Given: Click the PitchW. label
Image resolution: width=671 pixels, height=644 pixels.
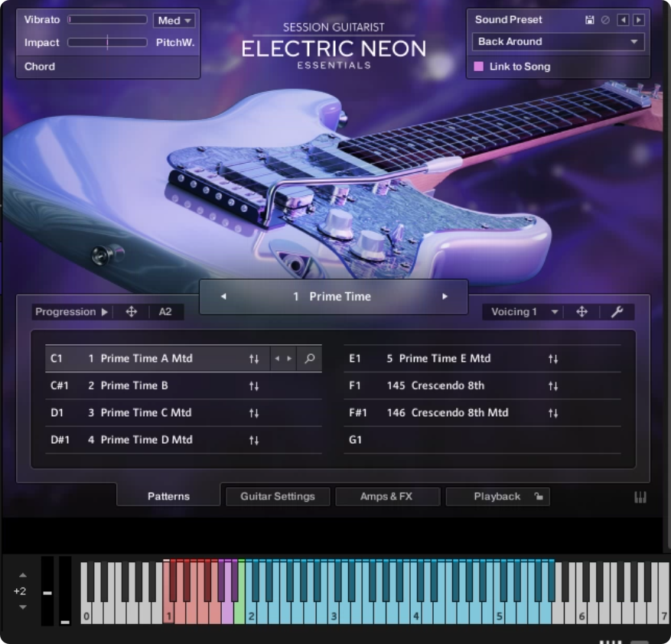Looking at the screenshot, I should pos(175,42).
